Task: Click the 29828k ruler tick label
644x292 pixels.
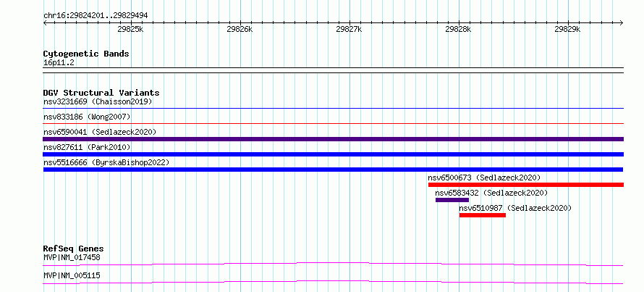Action: click(x=458, y=29)
